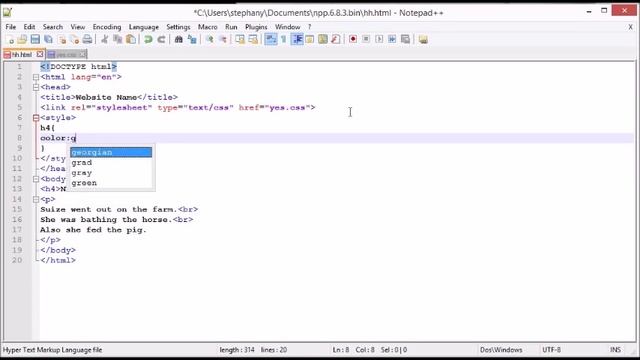
Task: Open the Run menu
Action: (x=231, y=27)
